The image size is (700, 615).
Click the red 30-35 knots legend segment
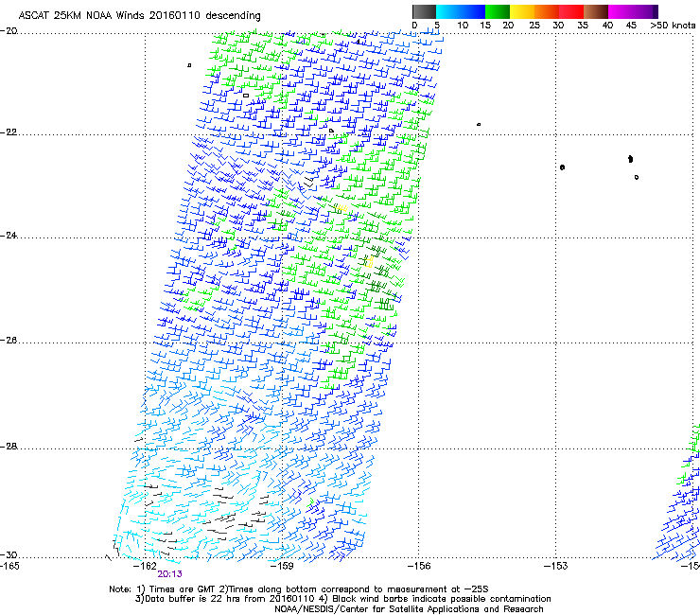pyautogui.click(x=571, y=11)
